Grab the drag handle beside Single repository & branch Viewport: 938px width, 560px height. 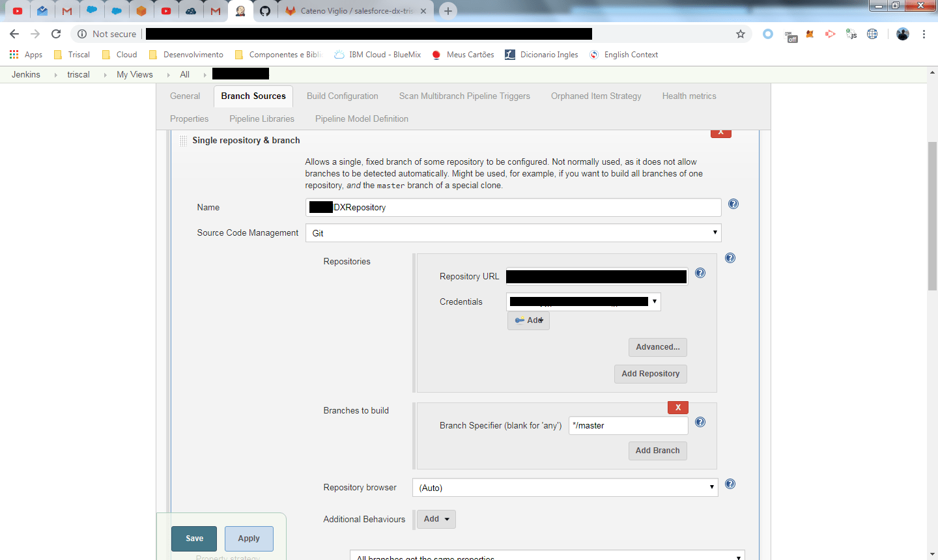183,141
